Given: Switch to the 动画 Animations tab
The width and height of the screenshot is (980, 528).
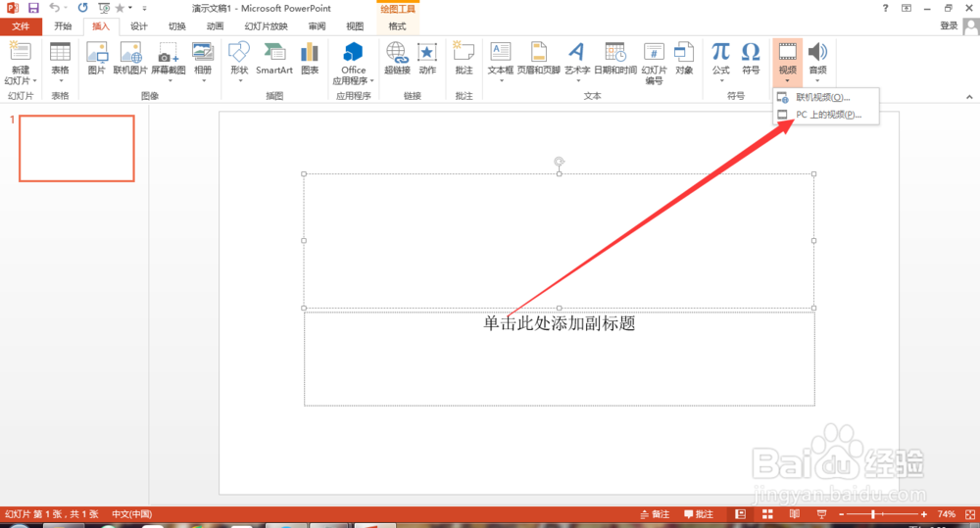Looking at the screenshot, I should tap(215, 26).
